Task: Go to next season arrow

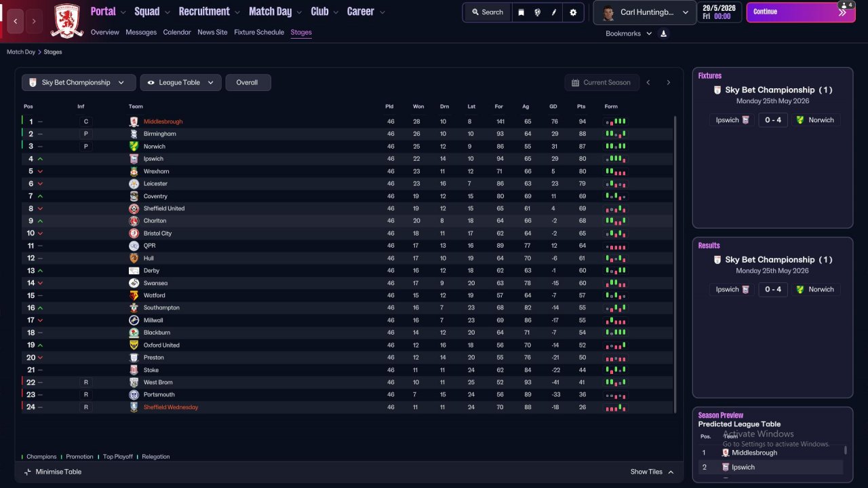Action: pos(668,83)
